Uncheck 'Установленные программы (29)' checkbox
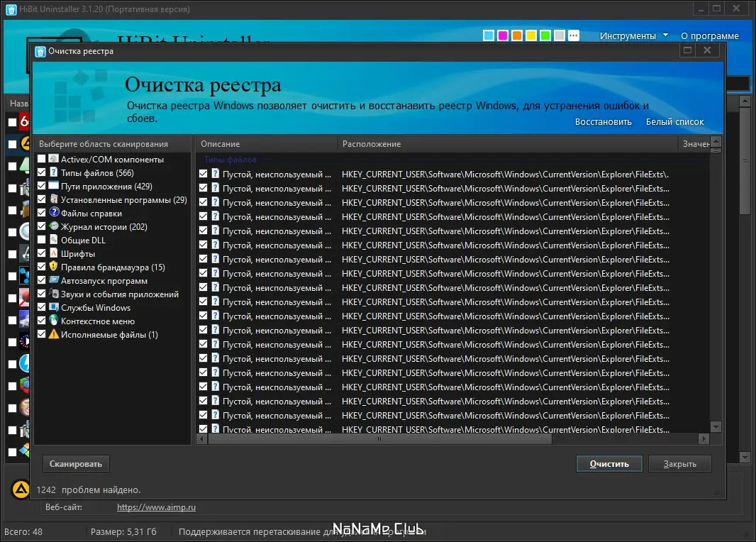This screenshot has height=542, width=756. pyautogui.click(x=41, y=199)
